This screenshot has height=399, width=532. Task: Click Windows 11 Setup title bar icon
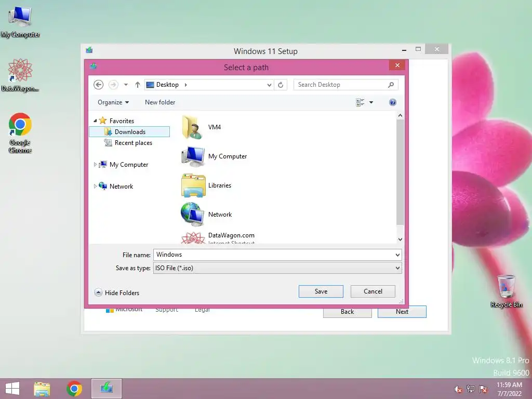click(x=89, y=50)
